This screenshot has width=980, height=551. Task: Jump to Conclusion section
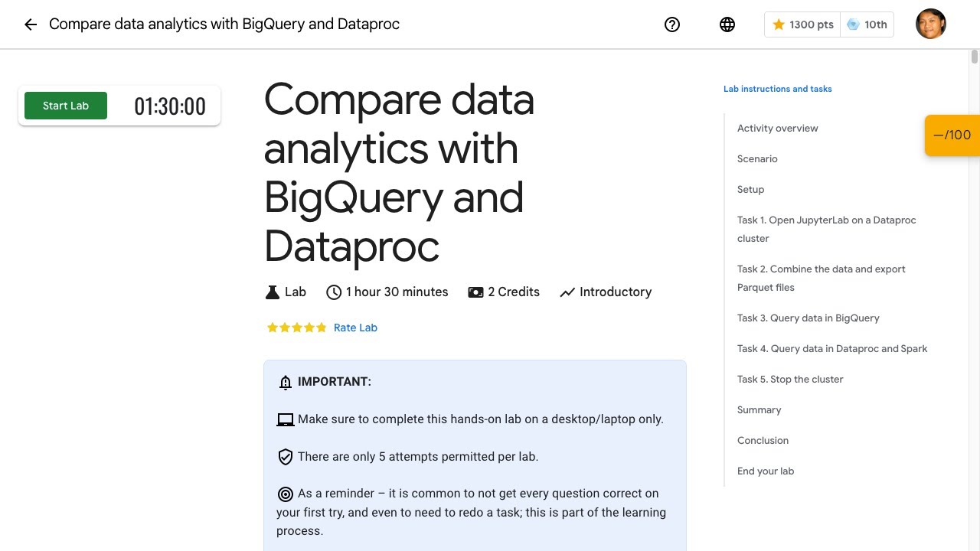pos(763,440)
